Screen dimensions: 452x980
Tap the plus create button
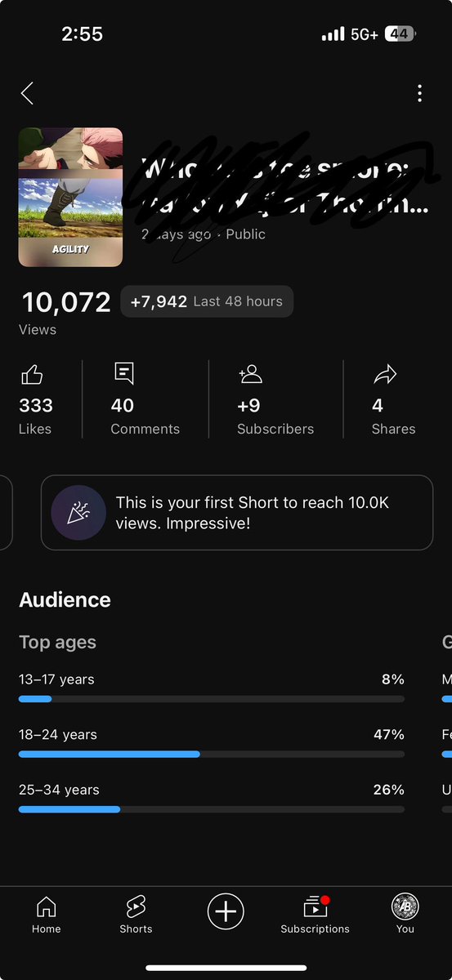[226, 911]
